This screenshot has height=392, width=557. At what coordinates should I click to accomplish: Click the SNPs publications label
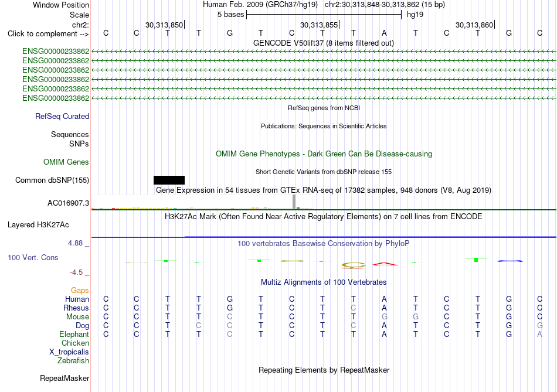[x=79, y=144]
